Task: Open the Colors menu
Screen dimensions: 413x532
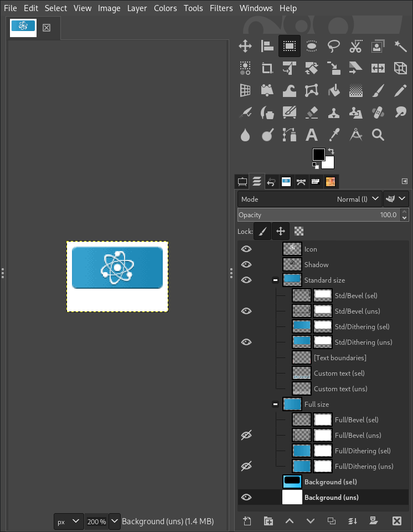Action: coord(166,8)
